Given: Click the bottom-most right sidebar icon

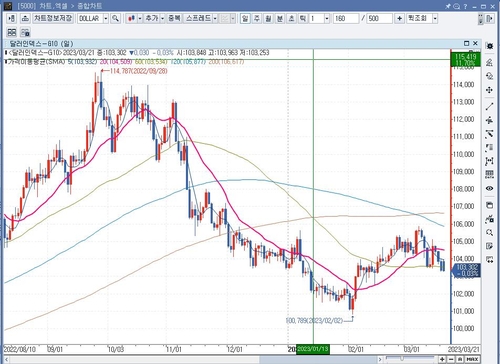Looking at the screenshot, I should (x=489, y=260).
